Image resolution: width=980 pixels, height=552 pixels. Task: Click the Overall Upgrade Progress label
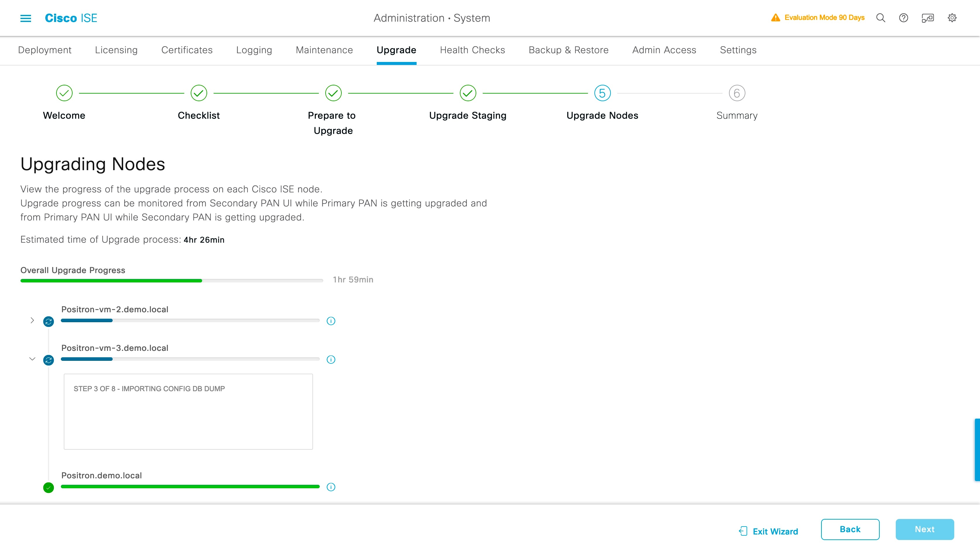click(x=73, y=270)
